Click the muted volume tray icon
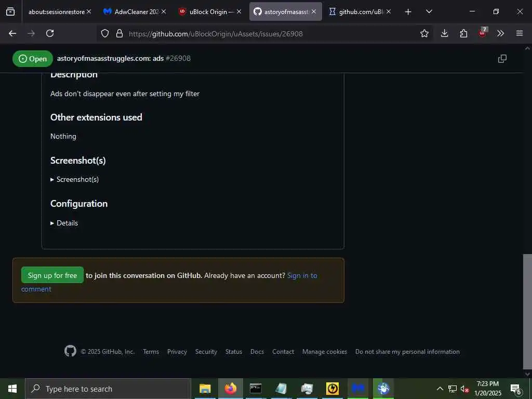 pos(464,389)
